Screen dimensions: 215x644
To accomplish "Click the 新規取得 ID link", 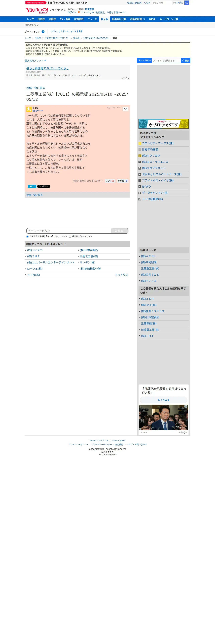I will pyautogui.click(x=89, y=9).
